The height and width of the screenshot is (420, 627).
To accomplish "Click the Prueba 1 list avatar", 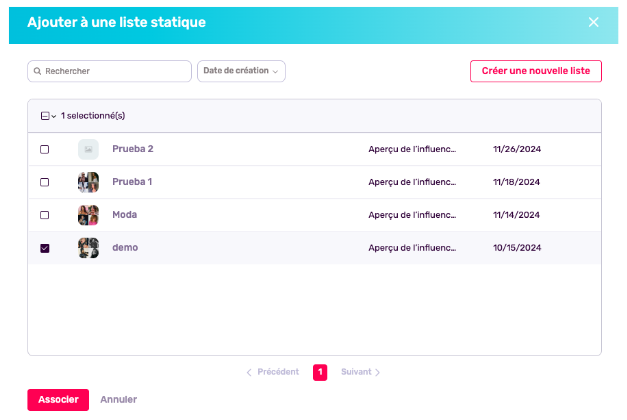I will click(88, 182).
